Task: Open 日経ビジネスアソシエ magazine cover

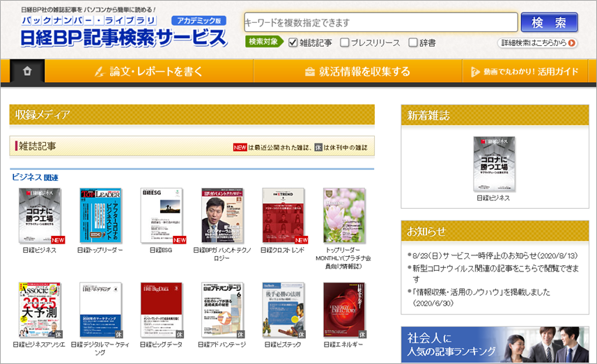Action: coord(40,310)
